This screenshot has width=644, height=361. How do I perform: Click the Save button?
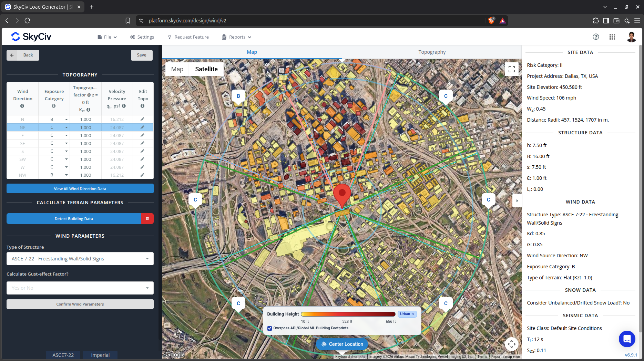coord(142,55)
